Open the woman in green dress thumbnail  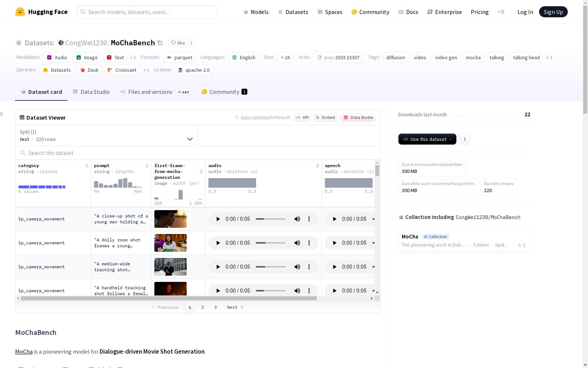tap(171, 243)
